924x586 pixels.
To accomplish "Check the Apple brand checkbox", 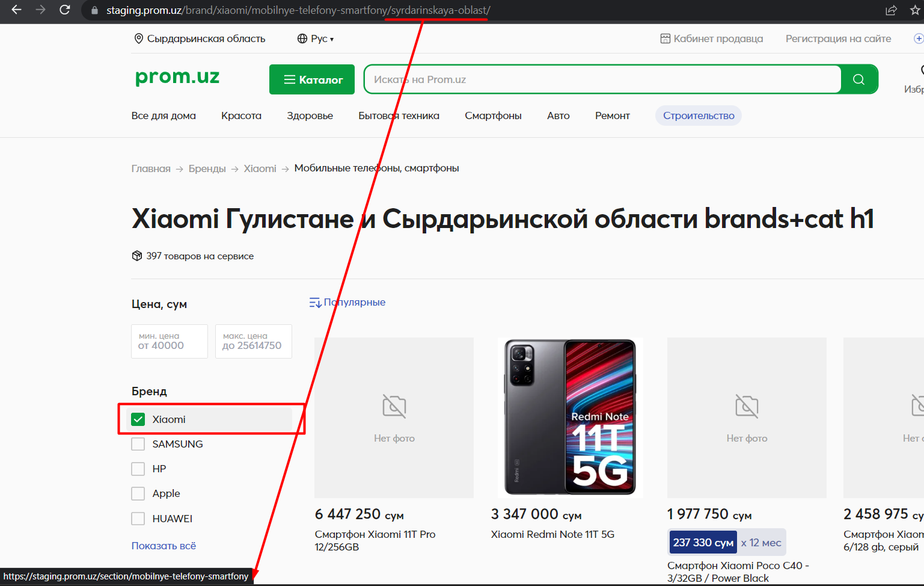I will 138,493.
